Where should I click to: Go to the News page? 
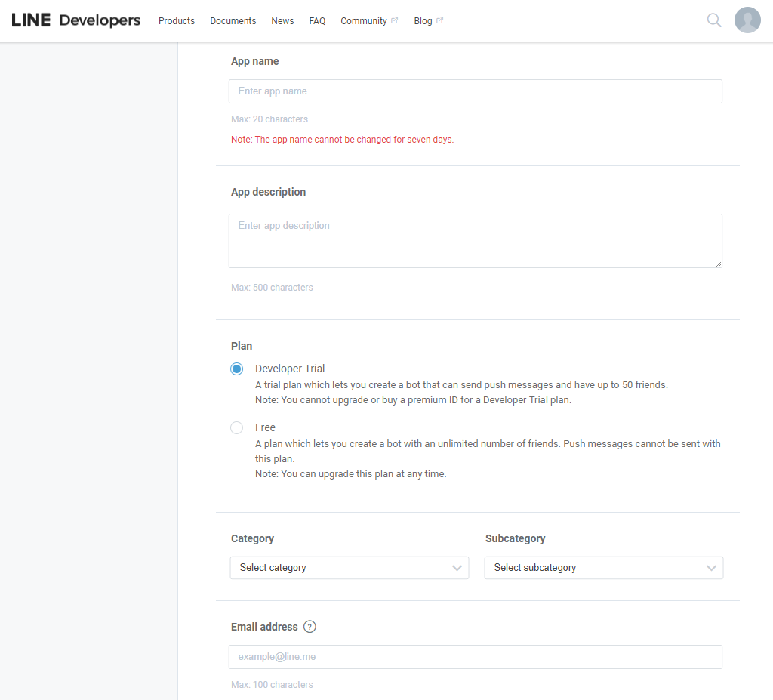click(282, 20)
